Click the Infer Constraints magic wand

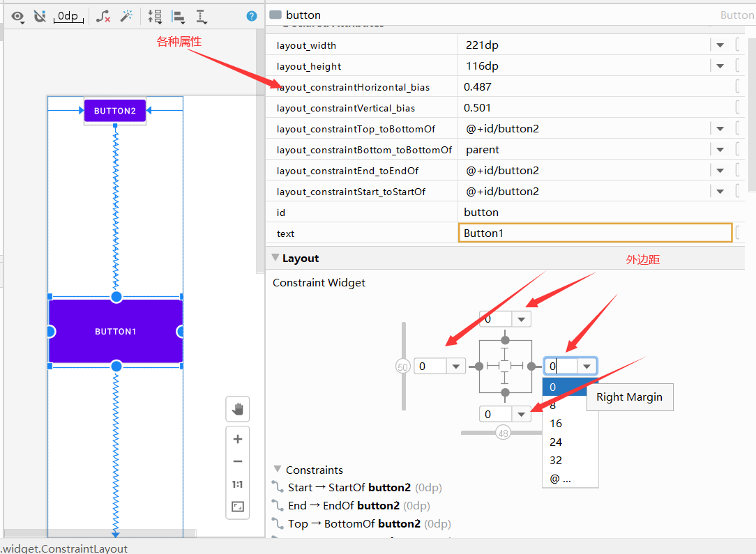click(x=126, y=17)
